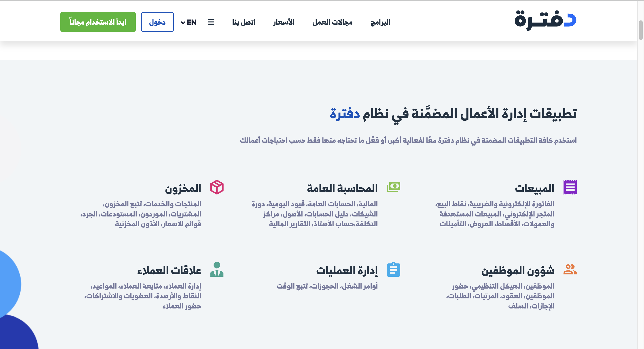Screen dimensions: 644x349
Task: Click the blue دفترة word in headline
Action: pos(345,114)
